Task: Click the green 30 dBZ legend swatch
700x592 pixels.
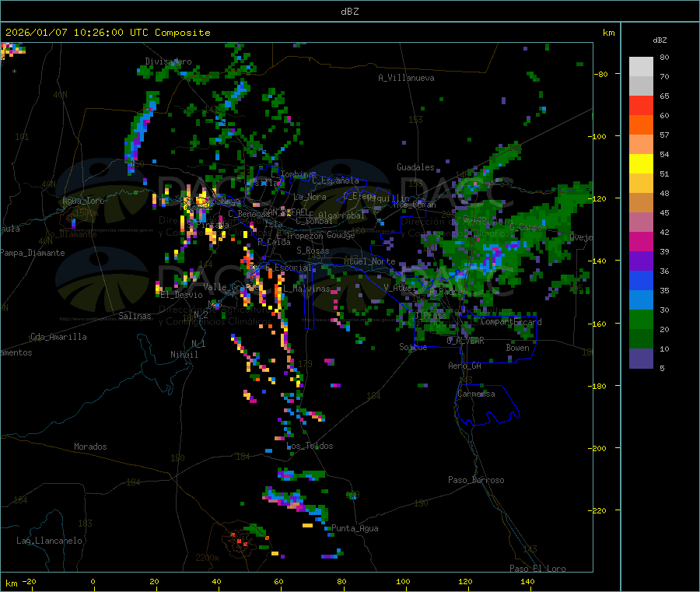Action: pyautogui.click(x=641, y=319)
